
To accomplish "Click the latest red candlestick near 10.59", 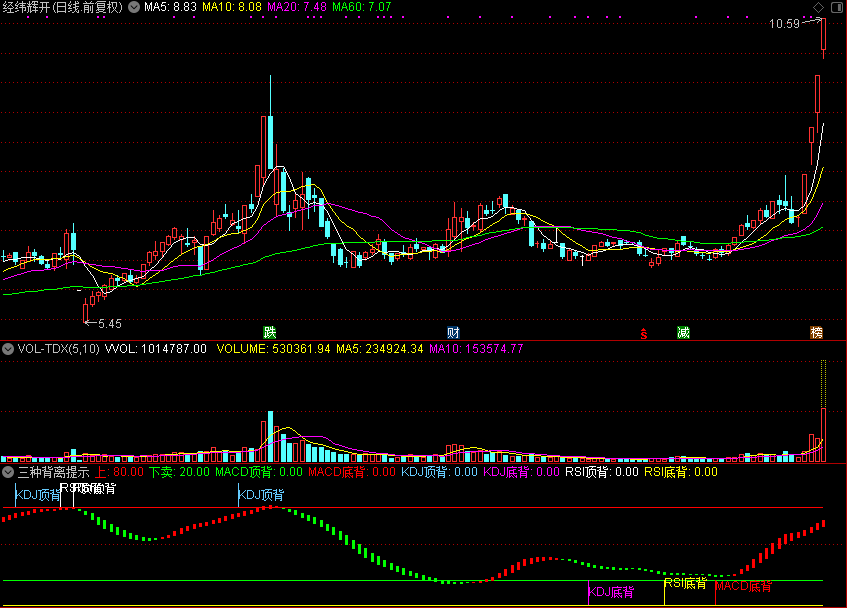I will click(x=823, y=34).
